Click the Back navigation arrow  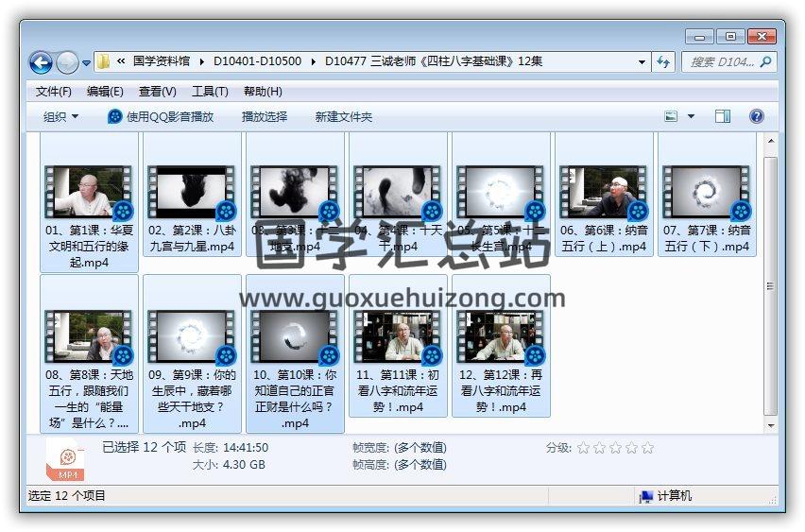(x=42, y=62)
